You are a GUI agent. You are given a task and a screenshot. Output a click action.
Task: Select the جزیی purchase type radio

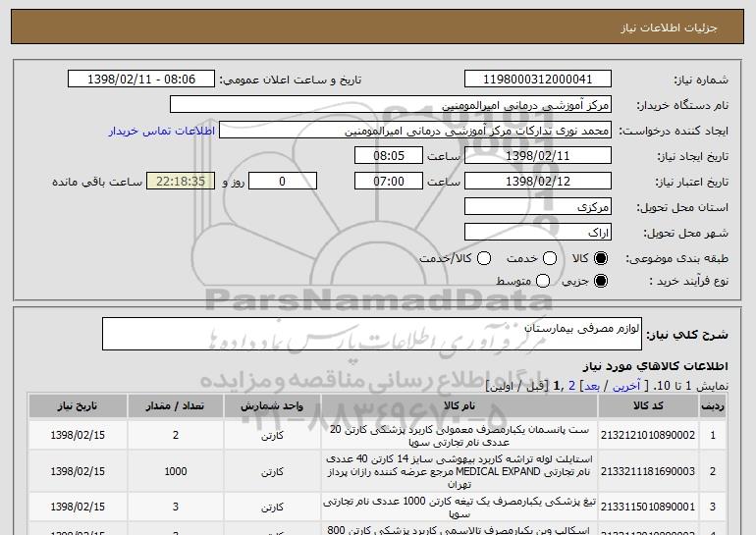[x=601, y=281]
